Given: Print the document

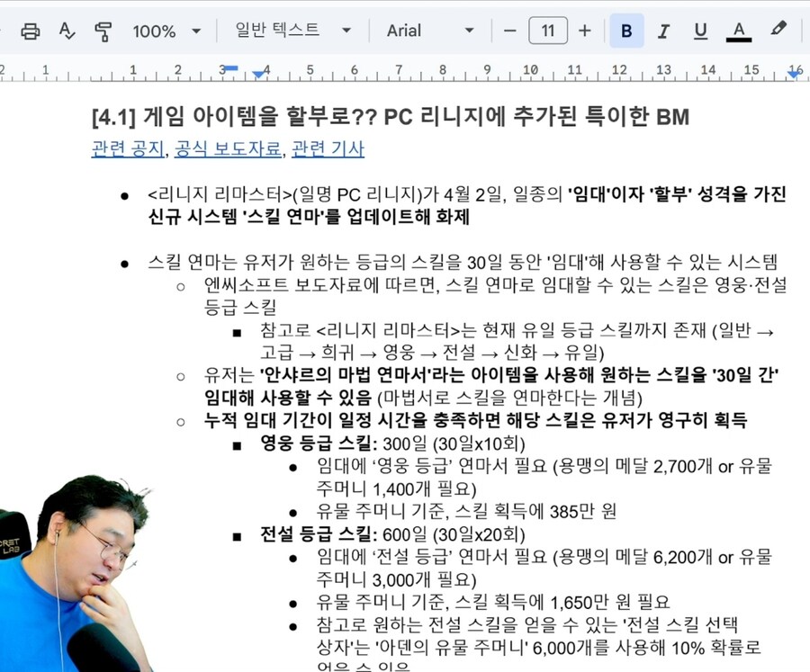Looking at the screenshot, I should coord(32,30).
